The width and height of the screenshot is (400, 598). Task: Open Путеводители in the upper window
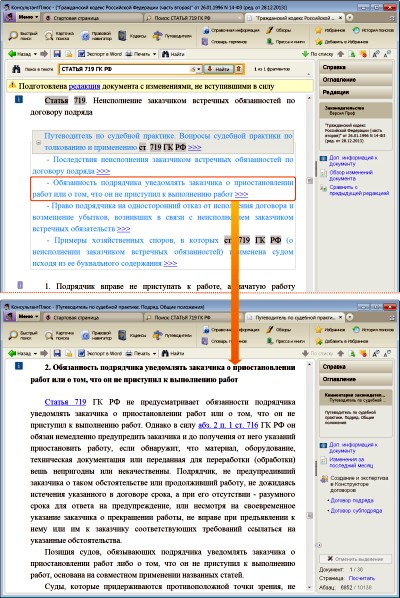tap(172, 36)
